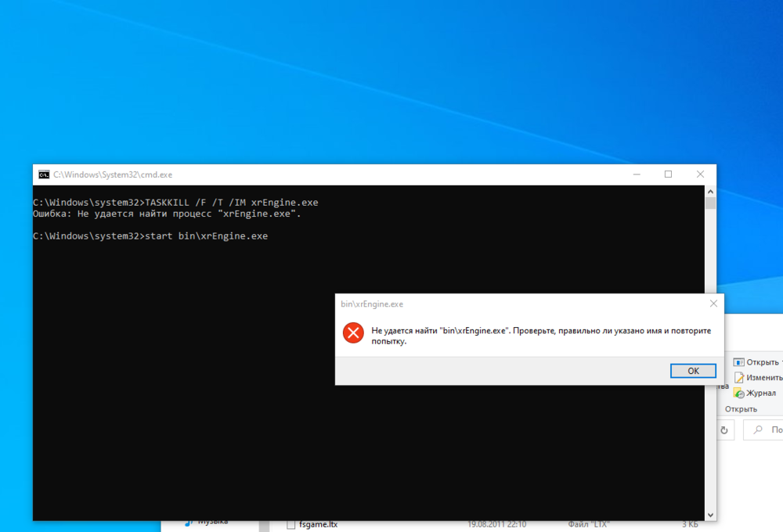The height and width of the screenshot is (532, 783).
Task: Click the cmd scrollbar up arrow
Action: pyautogui.click(x=711, y=192)
